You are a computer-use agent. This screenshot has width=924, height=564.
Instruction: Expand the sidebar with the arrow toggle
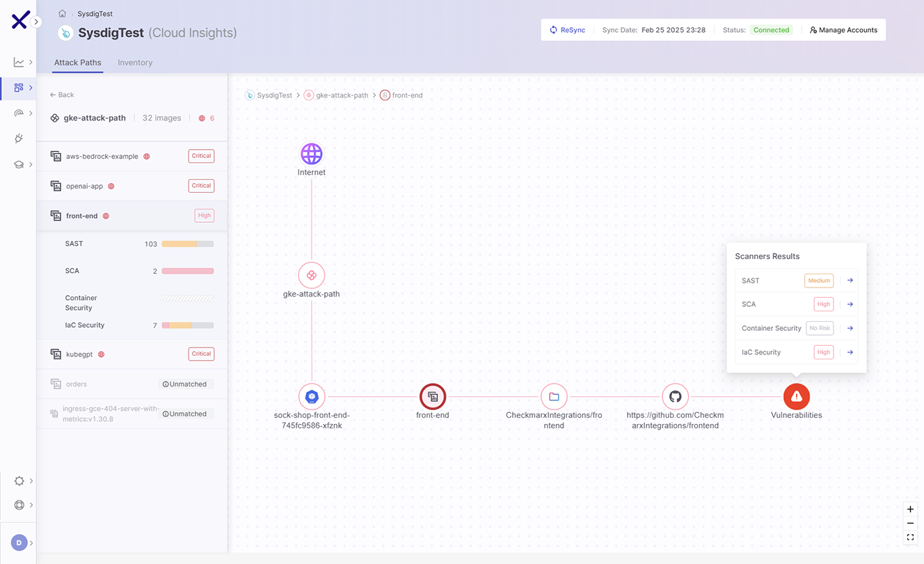click(37, 22)
